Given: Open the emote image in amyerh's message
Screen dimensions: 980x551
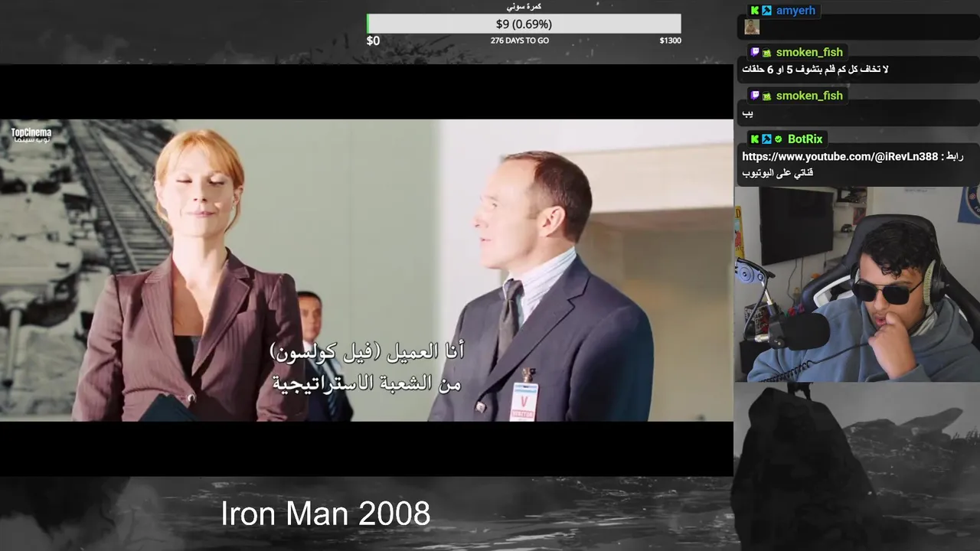Looking at the screenshot, I should point(752,27).
